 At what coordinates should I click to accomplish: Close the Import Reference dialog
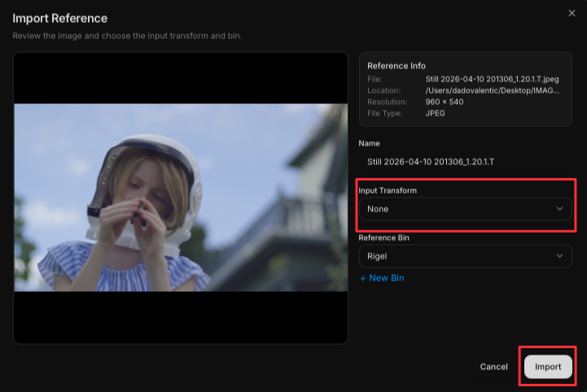pyautogui.click(x=572, y=13)
